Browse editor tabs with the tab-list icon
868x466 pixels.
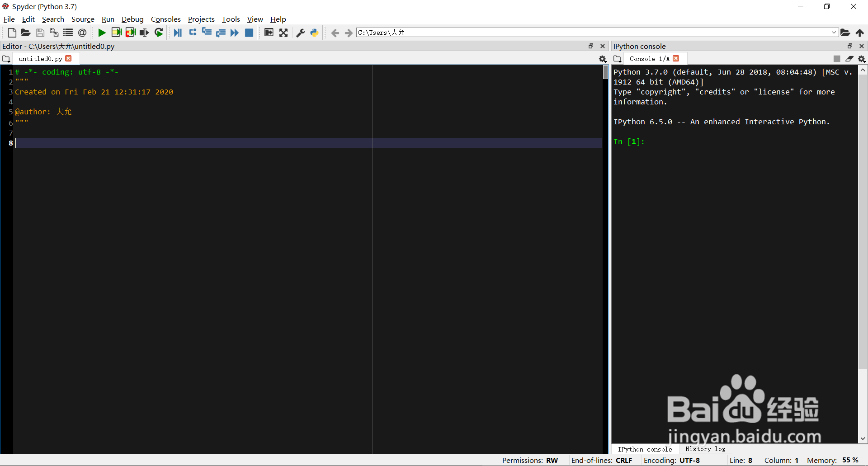coord(6,59)
